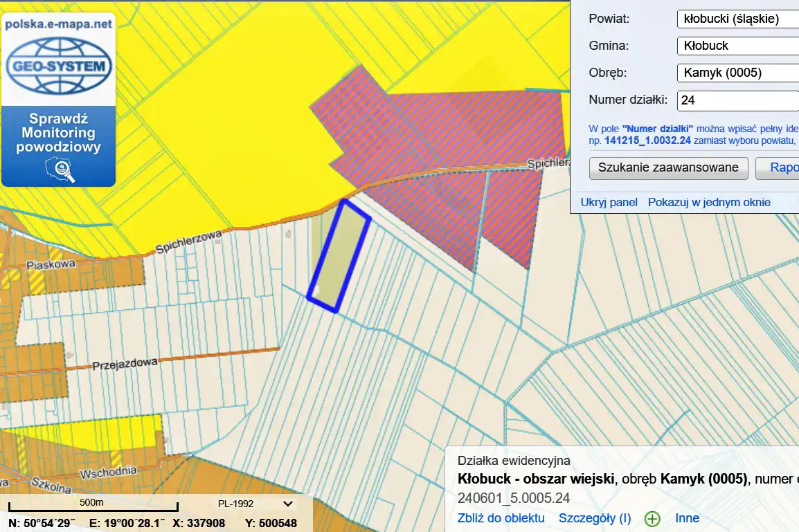Image resolution: width=799 pixels, height=532 pixels.
Task: Click the polska.e-mapa.net site title
Action: pos(58,24)
